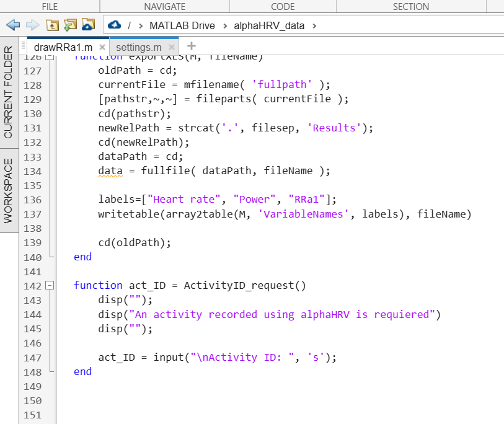504x424 pixels.
Task: Open the CURRENT FOLDER side panel
Action: click(x=8, y=92)
